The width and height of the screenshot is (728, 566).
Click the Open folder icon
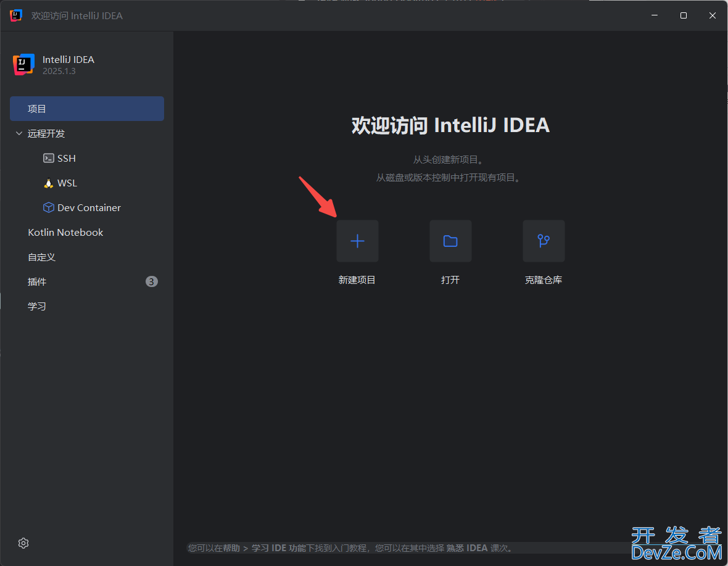point(450,241)
